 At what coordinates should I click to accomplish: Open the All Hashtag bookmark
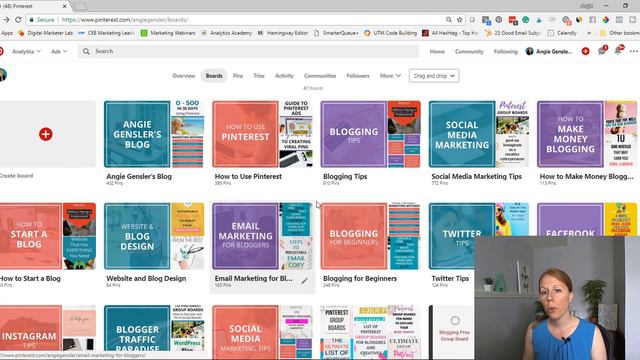click(450, 33)
